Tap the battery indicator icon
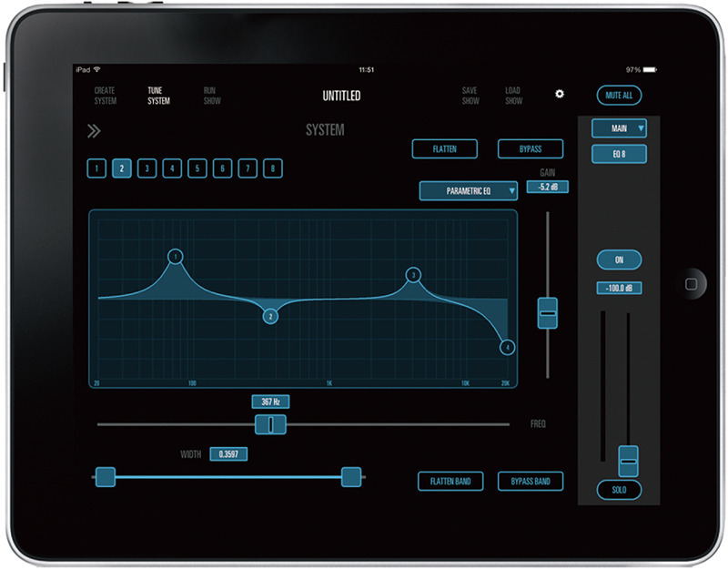Screen dimensions: 728x570 coord(650,70)
